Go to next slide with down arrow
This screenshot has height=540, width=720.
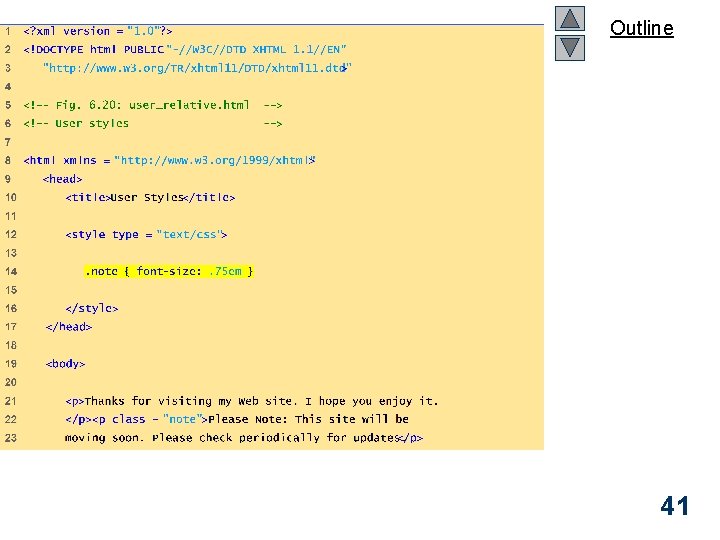[x=569, y=48]
